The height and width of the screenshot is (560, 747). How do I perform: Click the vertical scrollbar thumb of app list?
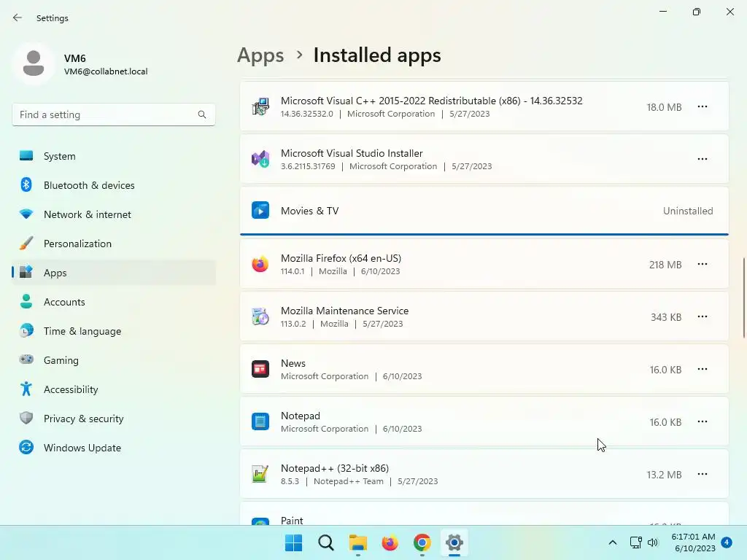743,297
